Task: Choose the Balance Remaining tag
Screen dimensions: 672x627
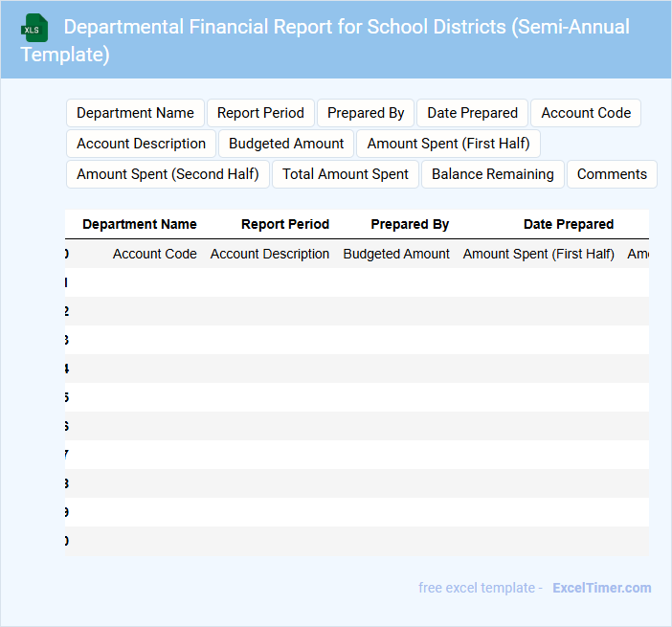Action: [492, 174]
